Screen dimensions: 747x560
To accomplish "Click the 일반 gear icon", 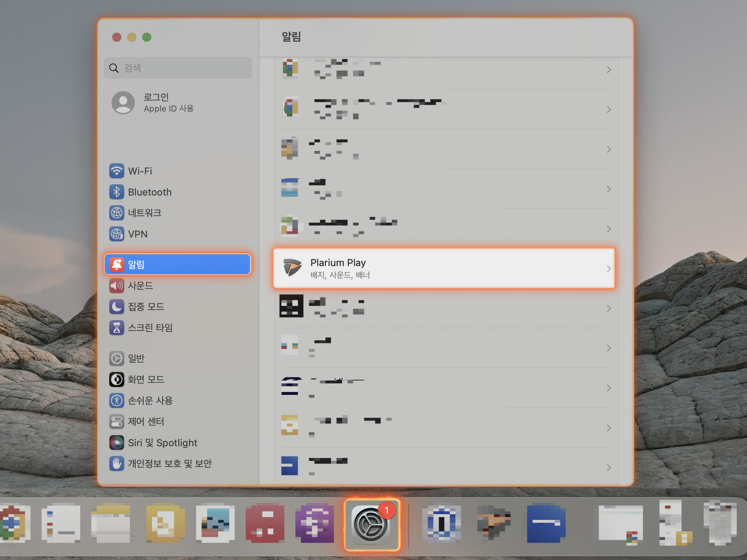I will [117, 359].
